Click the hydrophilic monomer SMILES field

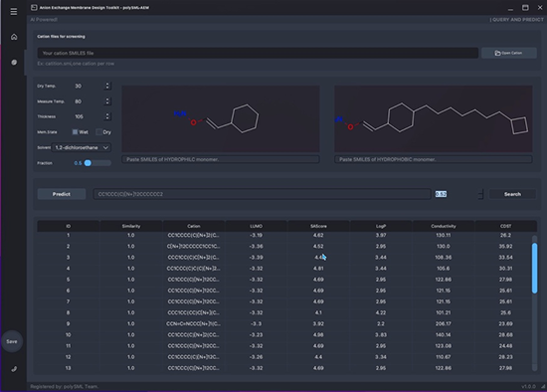coord(221,159)
